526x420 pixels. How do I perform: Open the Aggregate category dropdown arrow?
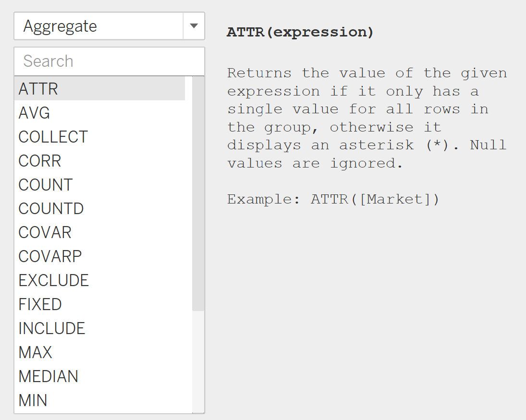click(x=194, y=26)
